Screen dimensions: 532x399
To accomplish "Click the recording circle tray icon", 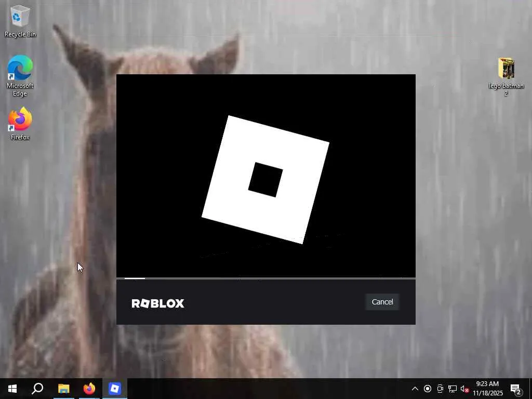I will point(428,389).
